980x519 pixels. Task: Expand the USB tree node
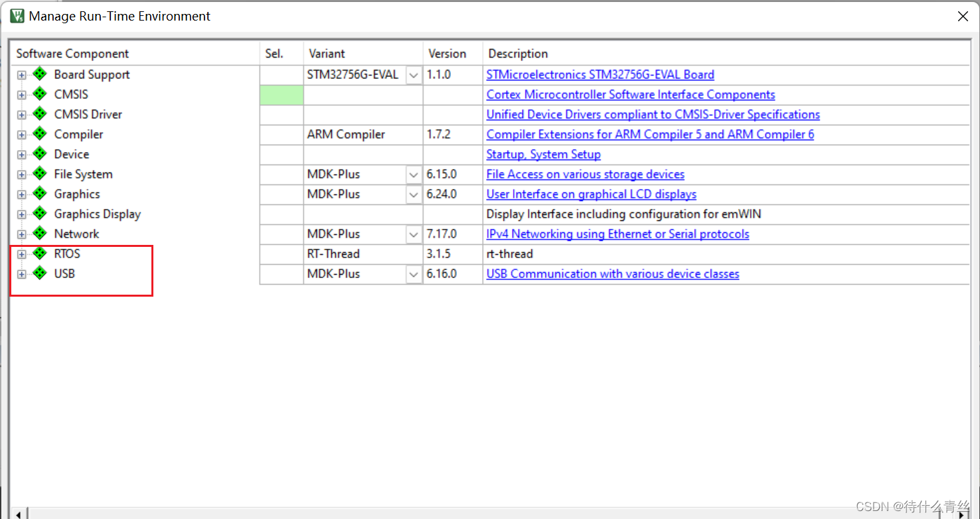coord(22,274)
